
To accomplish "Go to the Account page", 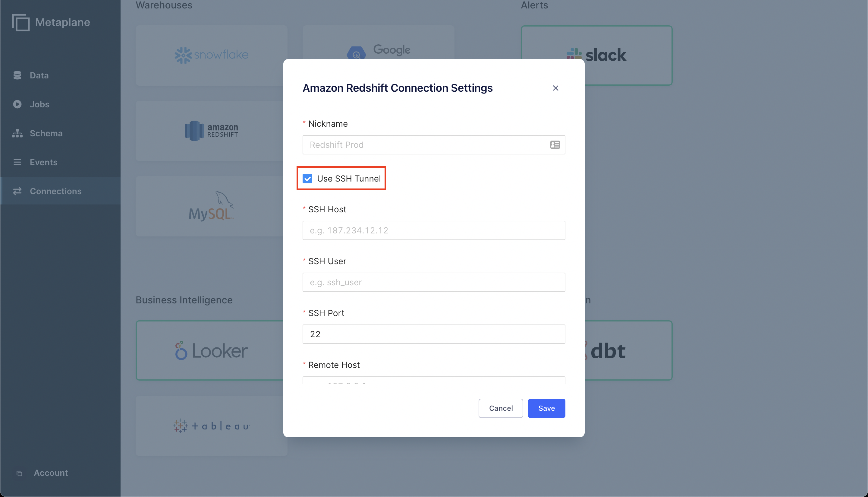I will 51,473.
